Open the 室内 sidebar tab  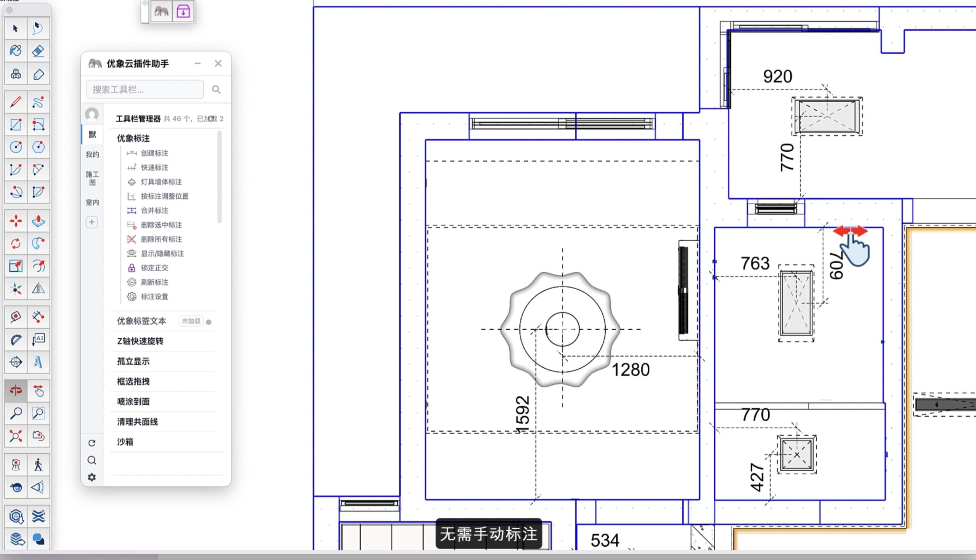[x=92, y=202]
